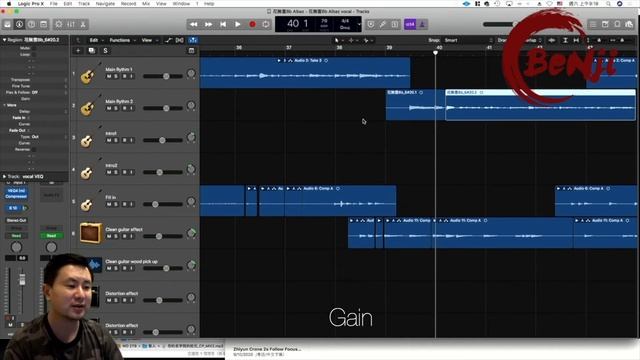Click the Stereo Out output slot
The width and height of the screenshot is (640, 360).
pos(16,220)
